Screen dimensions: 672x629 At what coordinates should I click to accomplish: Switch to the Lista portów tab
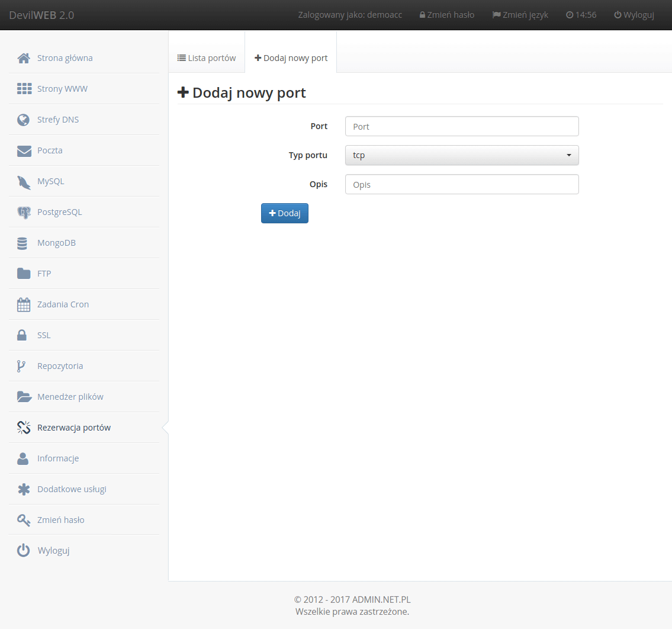pyautogui.click(x=207, y=58)
